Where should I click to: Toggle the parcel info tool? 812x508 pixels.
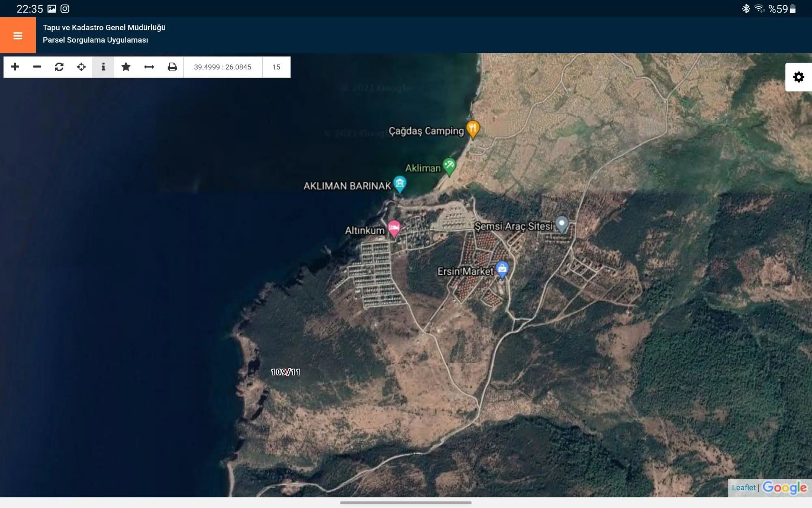[103, 67]
